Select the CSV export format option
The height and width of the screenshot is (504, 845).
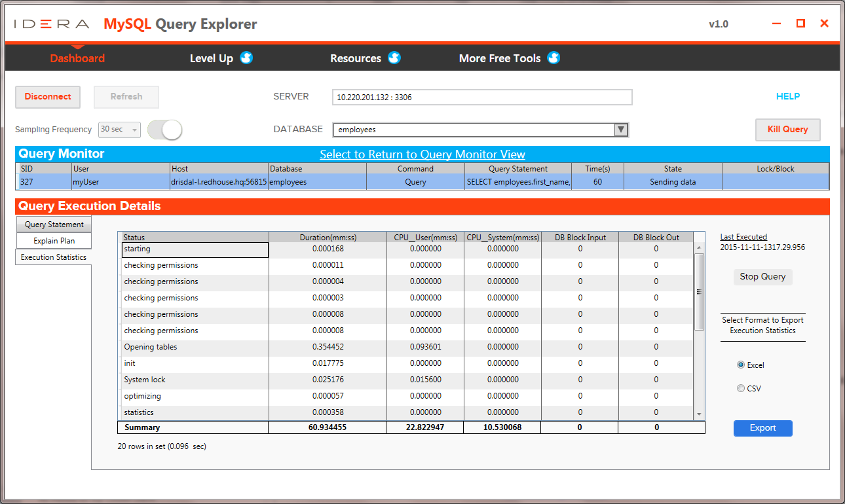tap(740, 388)
